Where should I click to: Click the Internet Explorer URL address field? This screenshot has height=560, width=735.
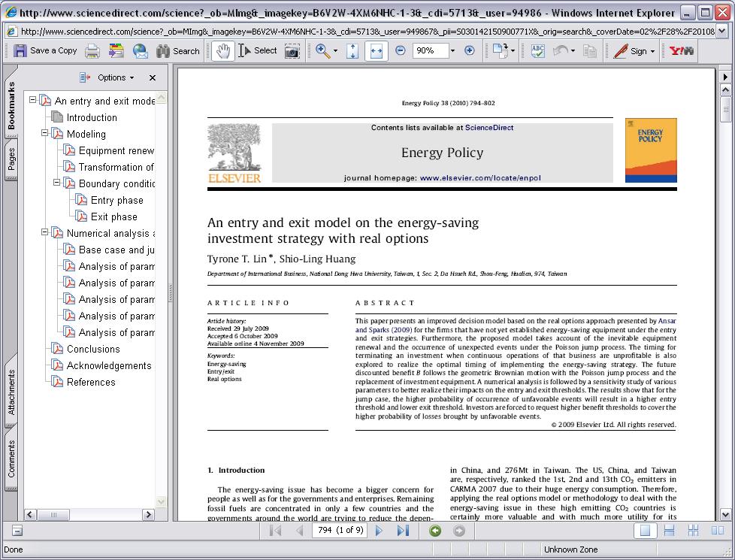pyautogui.click(x=367, y=32)
